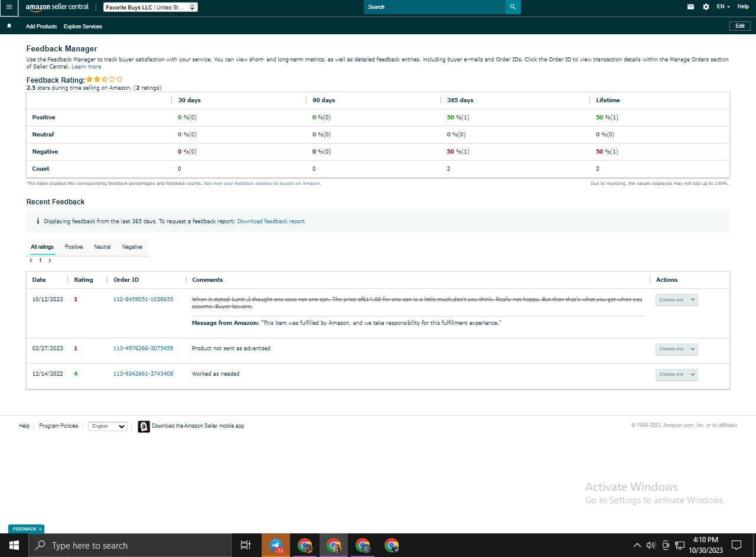Open Task View on the taskbar

246,545
